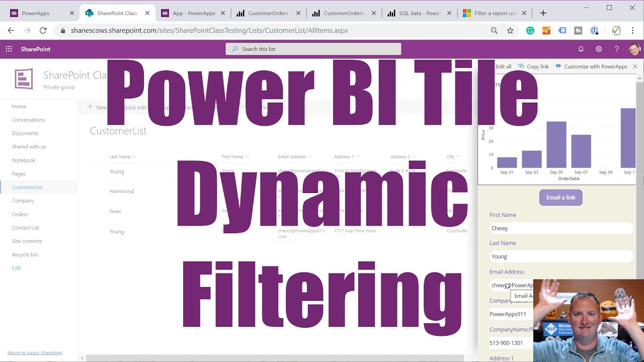The image size is (644, 362).
Task: Open the Address 1 column dropdown
Action: click(x=347, y=157)
